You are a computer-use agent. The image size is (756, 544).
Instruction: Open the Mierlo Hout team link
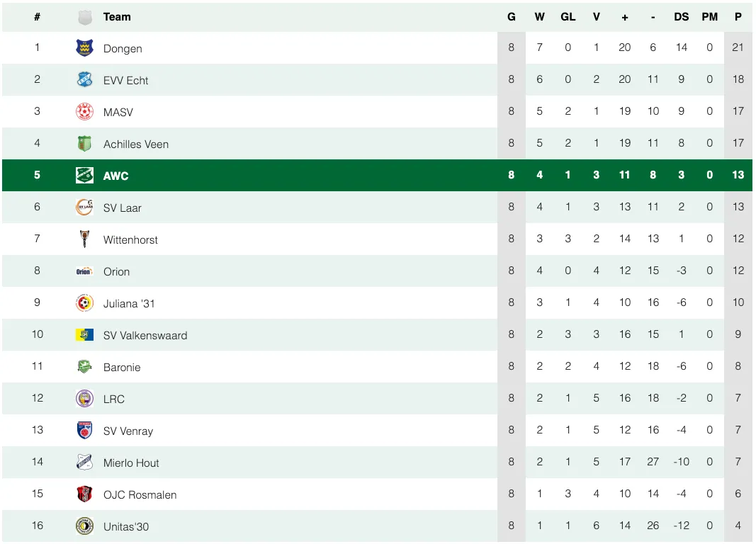point(131,463)
